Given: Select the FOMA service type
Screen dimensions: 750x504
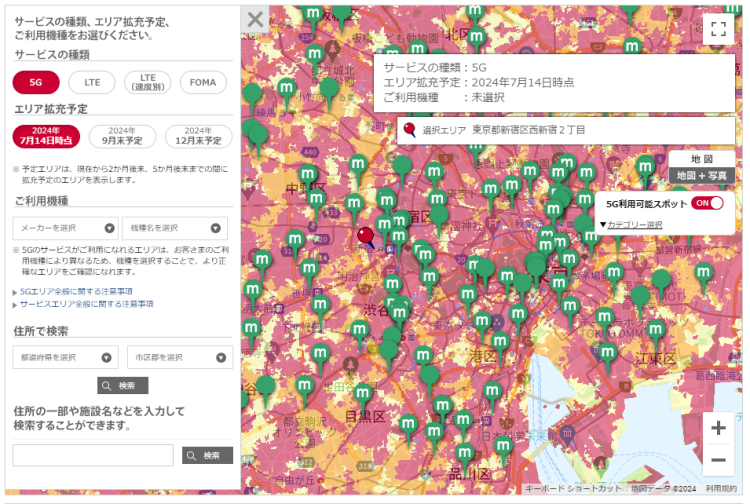Looking at the screenshot, I should point(203,82).
